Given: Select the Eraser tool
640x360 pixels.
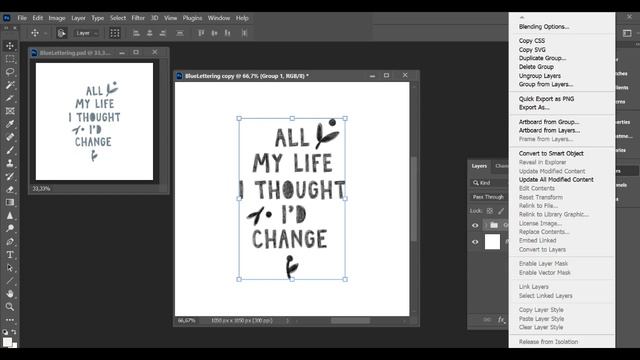Looking at the screenshot, I should click(10, 189).
